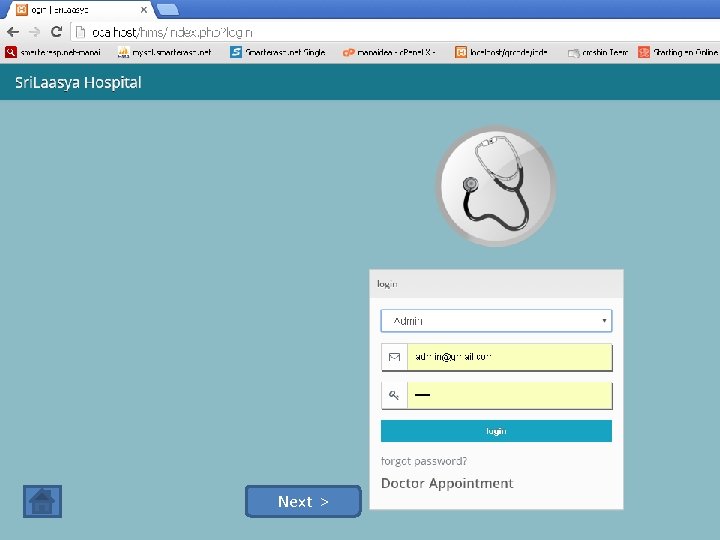Click the blue login button
Viewport: 720px width, 540px height.
click(x=496, y=431)
